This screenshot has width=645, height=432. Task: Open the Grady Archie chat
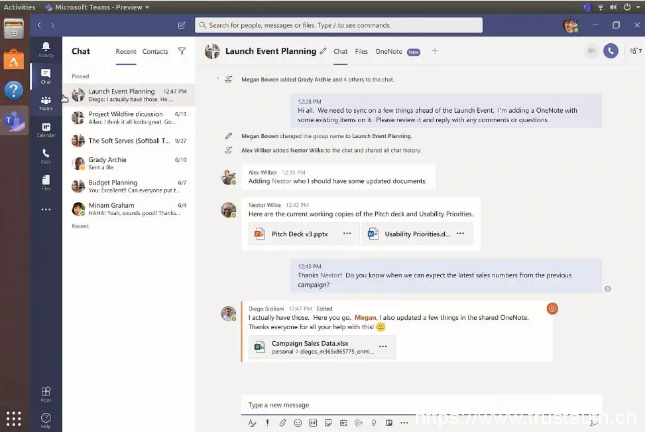tap(129, 163)
